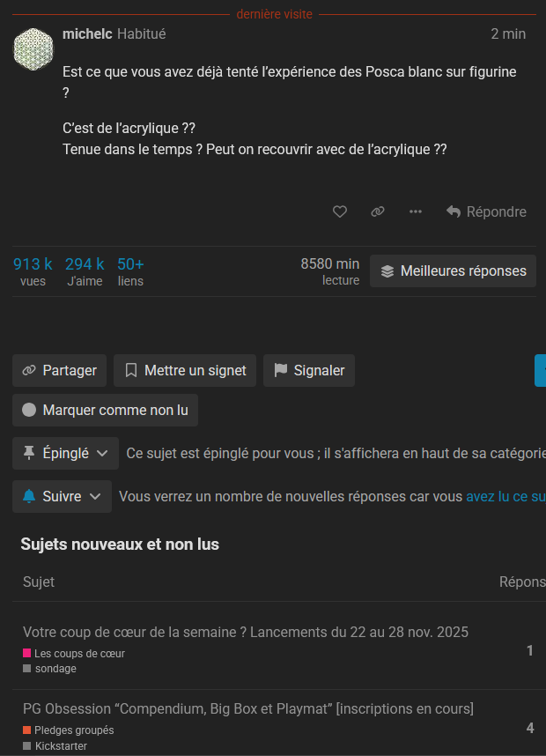This screenshot has height=756, width=546.
Task: Open 'Votre coup de cœur de la semaine' topic
Action: coord(246,633)
